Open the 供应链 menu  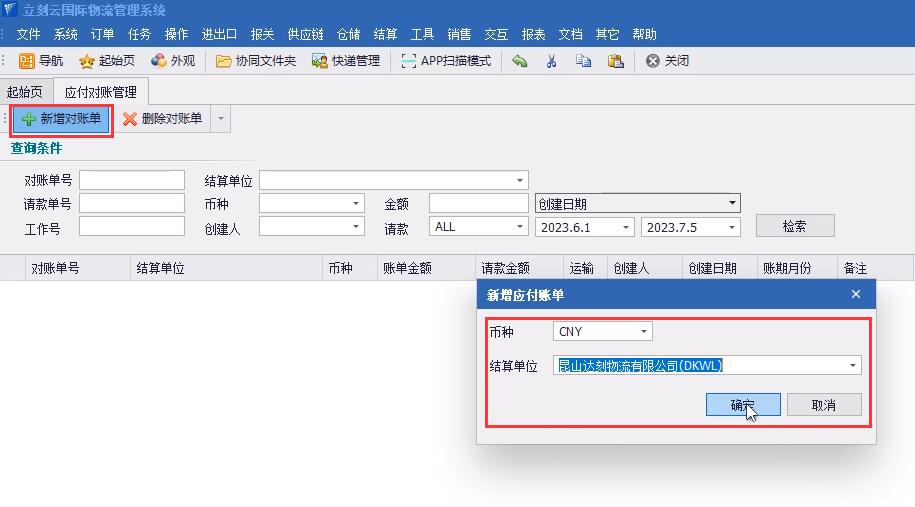click(306, 34)
